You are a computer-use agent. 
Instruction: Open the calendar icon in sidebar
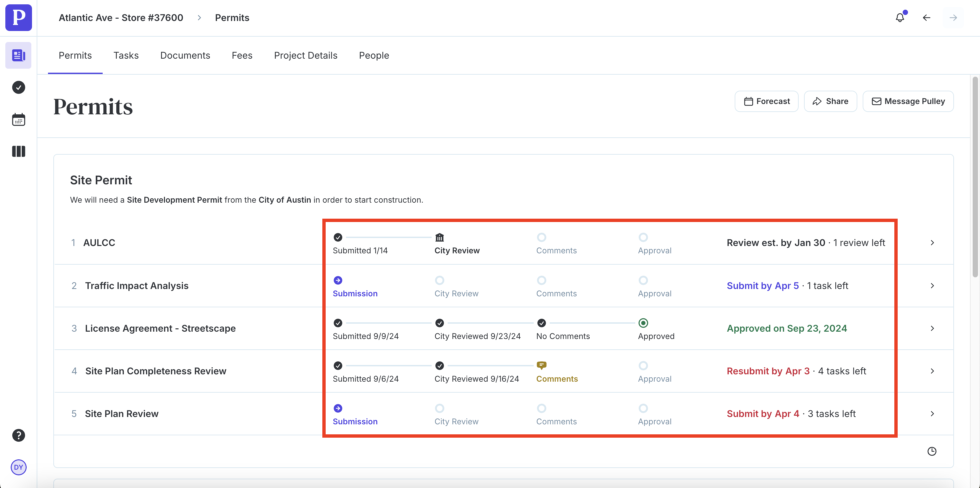(x=18, y=119)
